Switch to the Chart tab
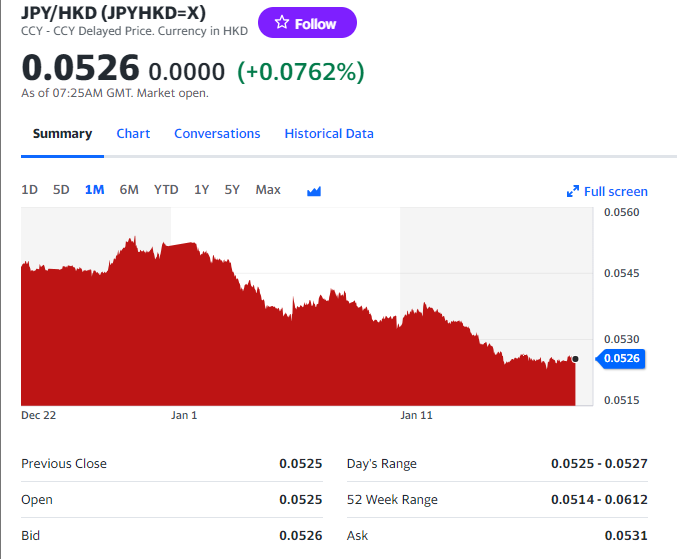This screenshot has height=559, width=677. pos(133,134)
